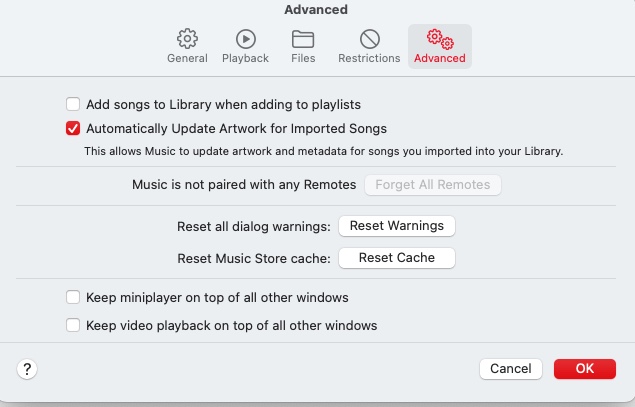The image size is (635, 407).
Task: Click the Advanced double-gear icon
Action: click(440, 39)
